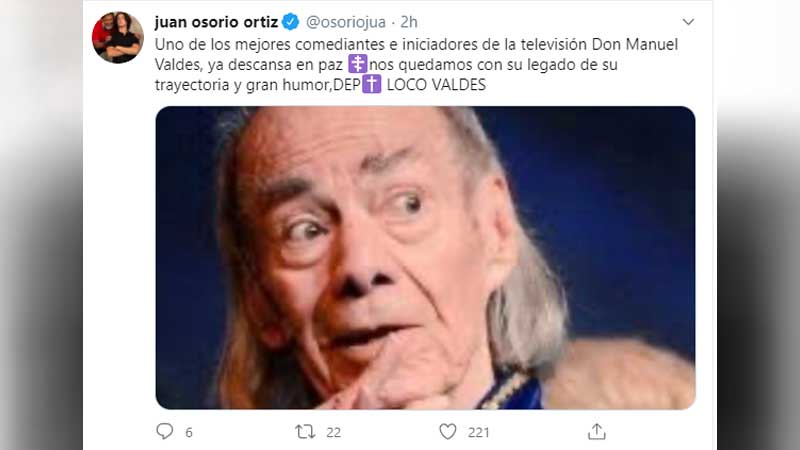
Task: Click the 6 replies count
Action: click(189, 433)
